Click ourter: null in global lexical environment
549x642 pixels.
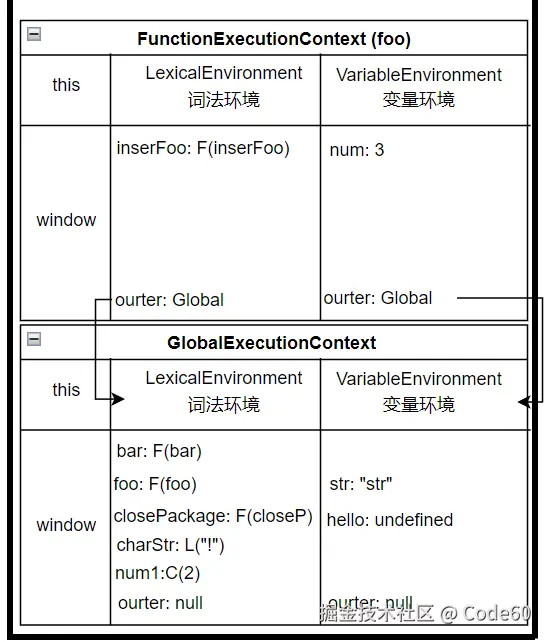point(160,603)
